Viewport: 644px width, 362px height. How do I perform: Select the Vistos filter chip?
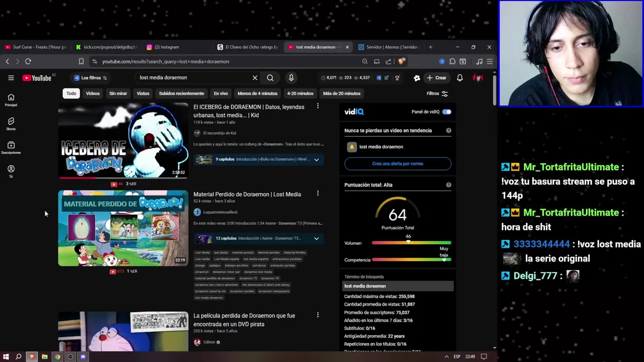143,94
